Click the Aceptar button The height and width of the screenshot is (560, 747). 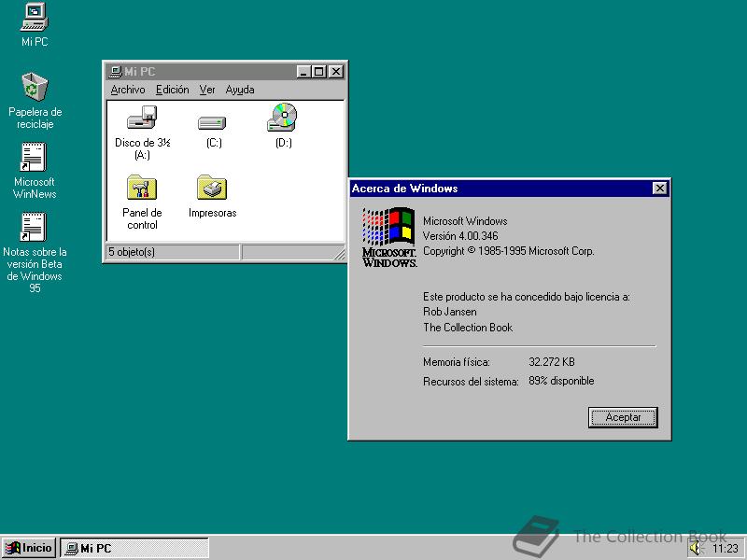tap(623, 417)
